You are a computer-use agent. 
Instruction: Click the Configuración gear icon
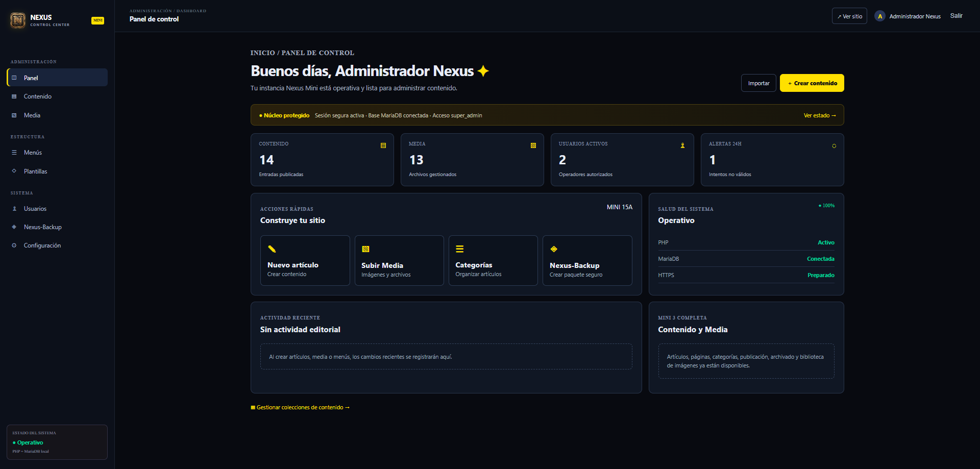point(14,245)
